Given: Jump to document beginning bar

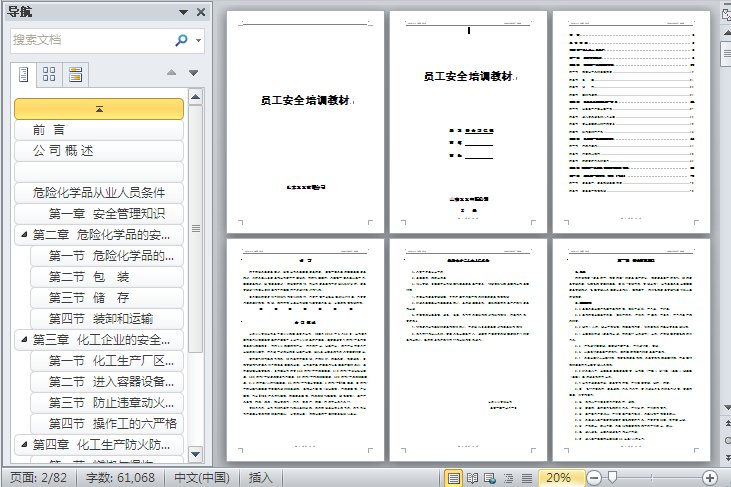Looking at the screenshot, I should point(99,109).
